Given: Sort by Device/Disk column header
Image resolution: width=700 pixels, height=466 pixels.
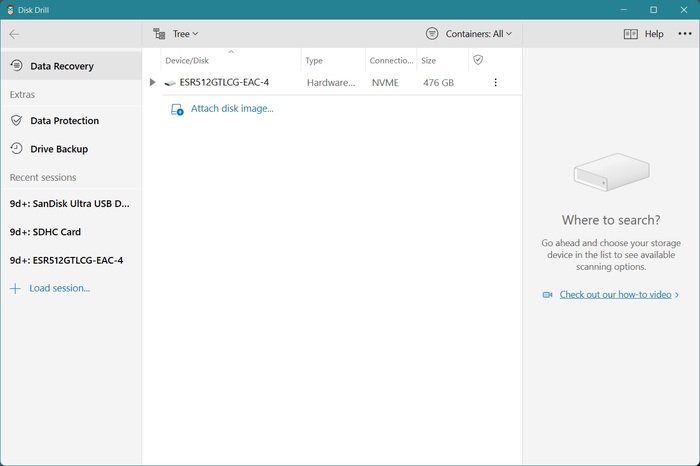Looking at the screenshot, I should pos(187,61).
